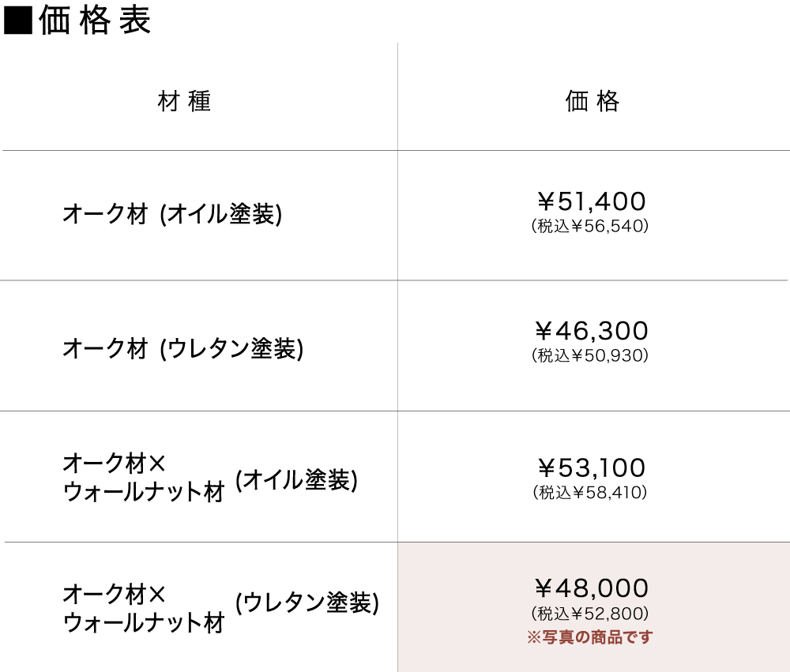Select the ¥46,300 price
Screen dimensions: 790x672
click(591, 330)
